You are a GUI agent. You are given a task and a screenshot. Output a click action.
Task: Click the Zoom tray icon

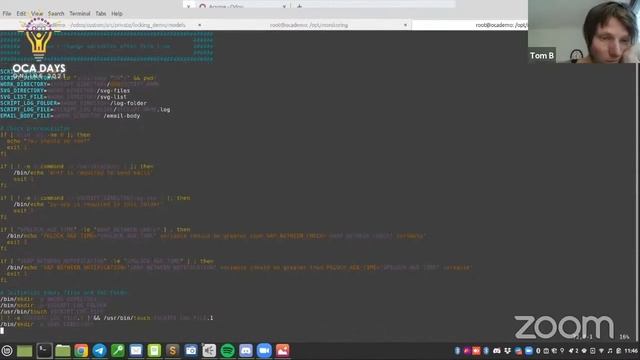tap(529, 351)
